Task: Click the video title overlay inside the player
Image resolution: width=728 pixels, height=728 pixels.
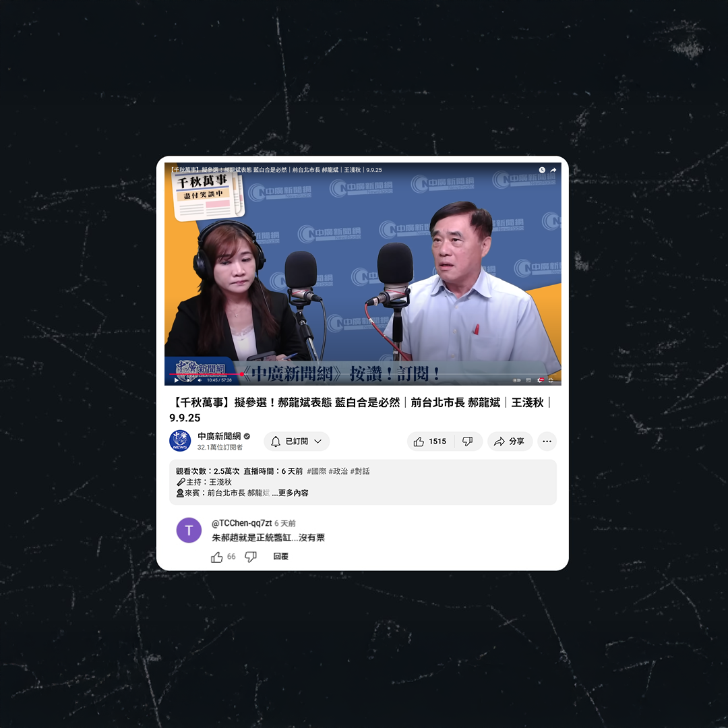Action: point(276,170)
